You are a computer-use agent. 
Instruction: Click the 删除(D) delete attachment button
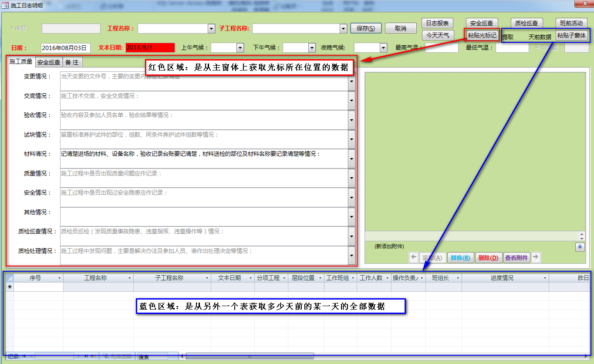click(488, 258)
